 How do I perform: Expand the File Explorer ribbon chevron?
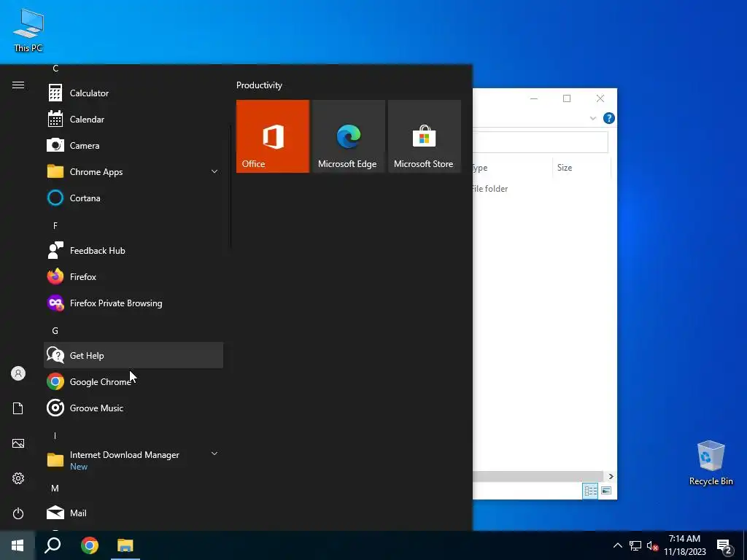(x=593, y=118)
